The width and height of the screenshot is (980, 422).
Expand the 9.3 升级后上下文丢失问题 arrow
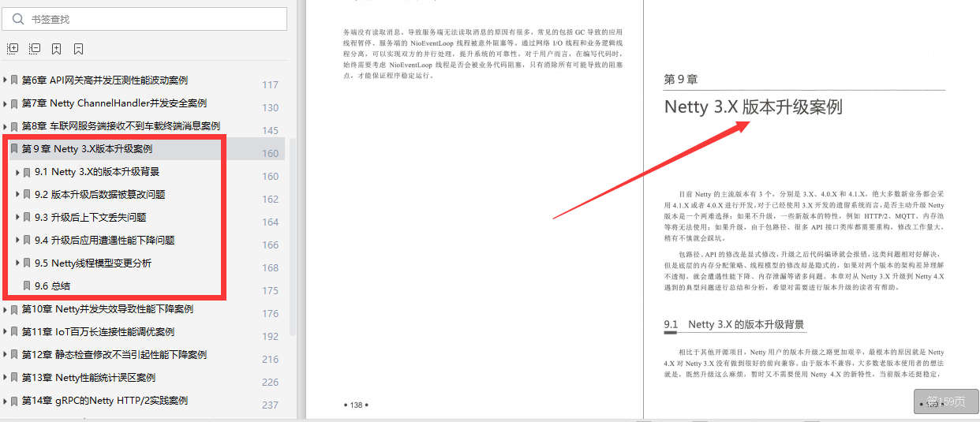[x=18, y=218]
